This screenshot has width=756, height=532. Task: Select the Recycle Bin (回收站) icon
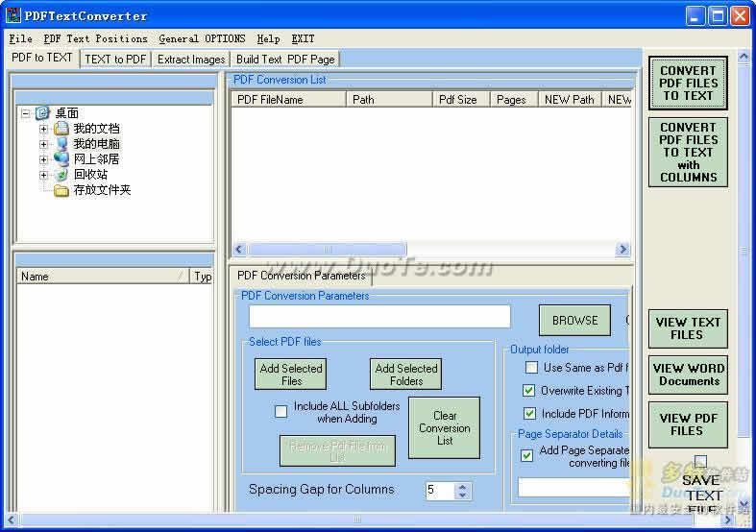(61, 175)
